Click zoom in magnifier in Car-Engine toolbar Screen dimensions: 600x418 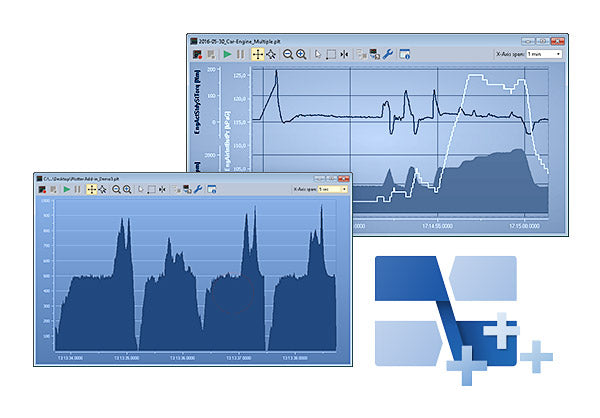click(301, 55)
